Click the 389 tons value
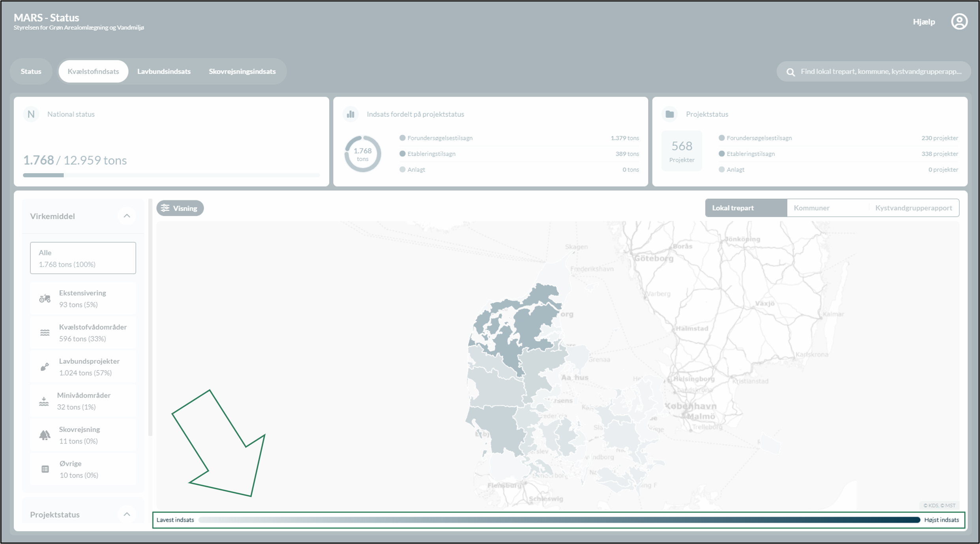The image size is (980, 544). coord(627,153)
